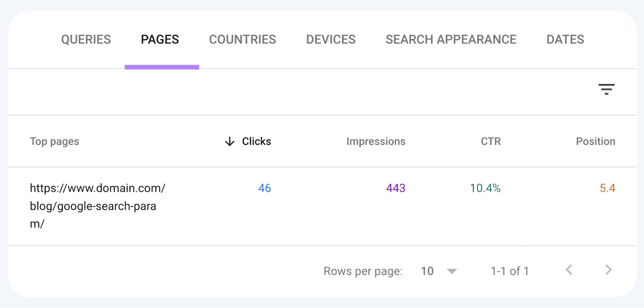Image resolution: width=644 pixels, height=308 pixels.
Task: Expand the rows per page dropdown
Action: pos(452,271)
